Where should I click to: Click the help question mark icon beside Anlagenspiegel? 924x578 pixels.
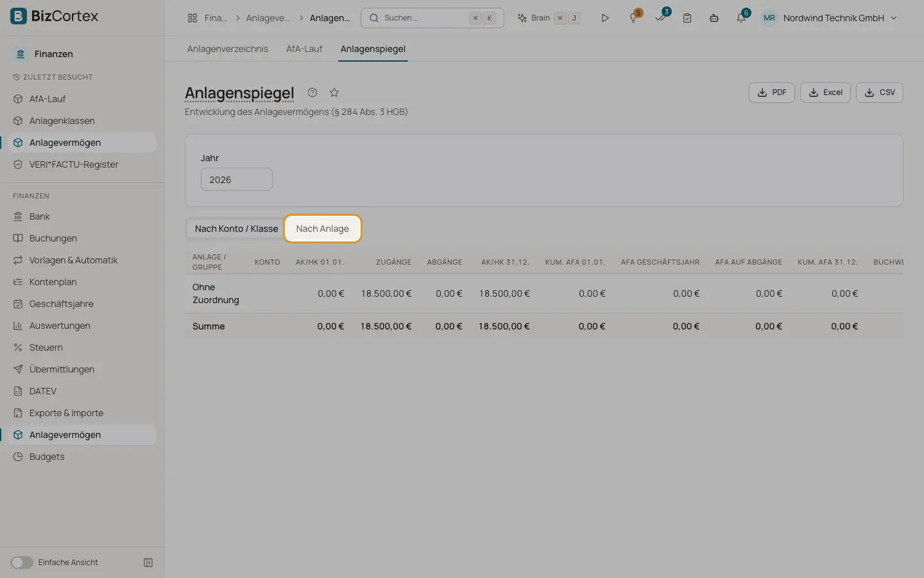point(312,92)
